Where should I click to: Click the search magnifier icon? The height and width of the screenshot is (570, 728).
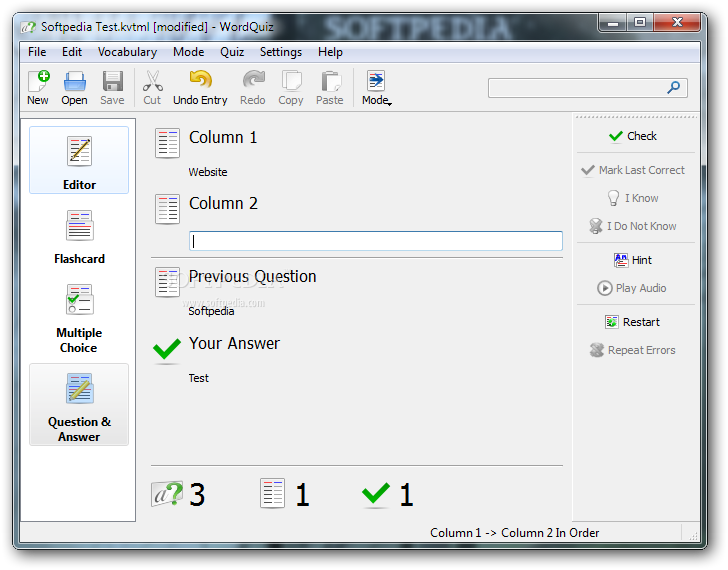(674, 87)
